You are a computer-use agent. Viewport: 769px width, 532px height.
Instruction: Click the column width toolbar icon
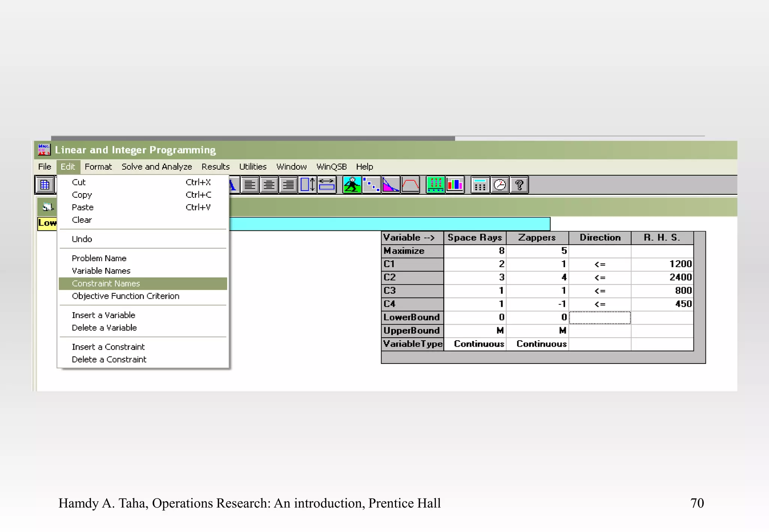pyautogui.click(x=327, y=185)
